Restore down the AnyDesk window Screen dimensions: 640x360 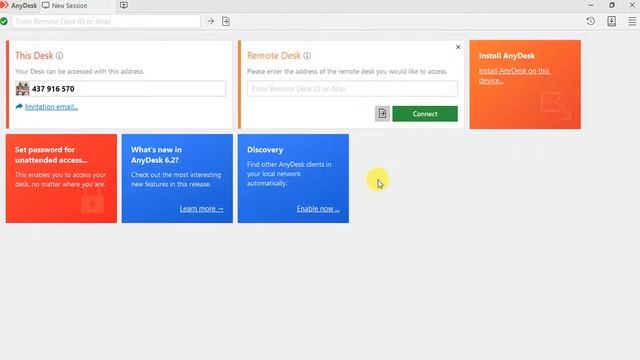[x=611, y=5]
